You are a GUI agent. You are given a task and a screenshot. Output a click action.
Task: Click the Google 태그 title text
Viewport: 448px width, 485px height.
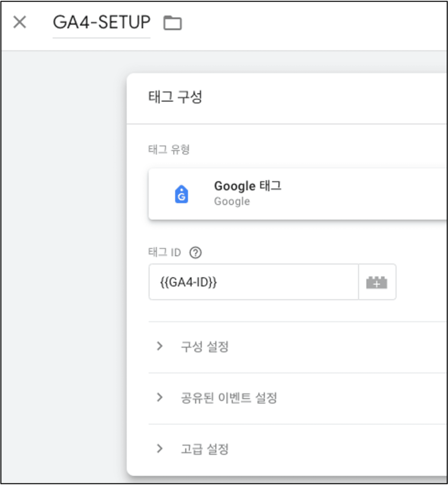tap(248, 186)
